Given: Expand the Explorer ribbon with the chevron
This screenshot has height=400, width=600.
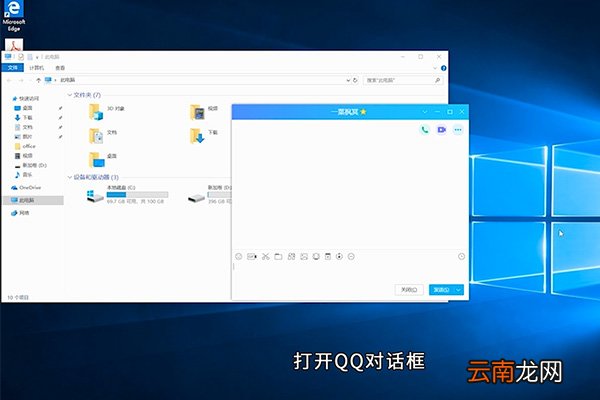Looking at the screenshot, I should pos(435,68).
